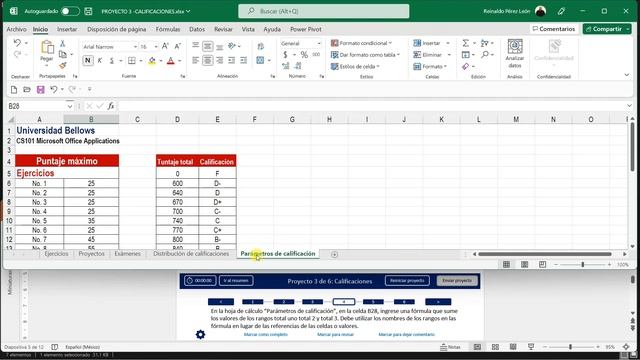Click the Insert Function fx icon
This screenshot has height=360, width=640.
[111, 106]
